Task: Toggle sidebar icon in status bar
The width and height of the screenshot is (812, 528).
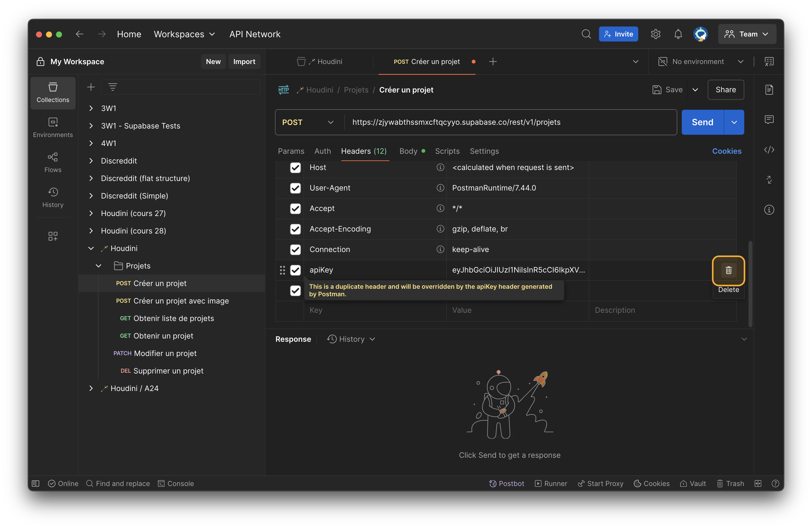Action: [x=35, y=483]
